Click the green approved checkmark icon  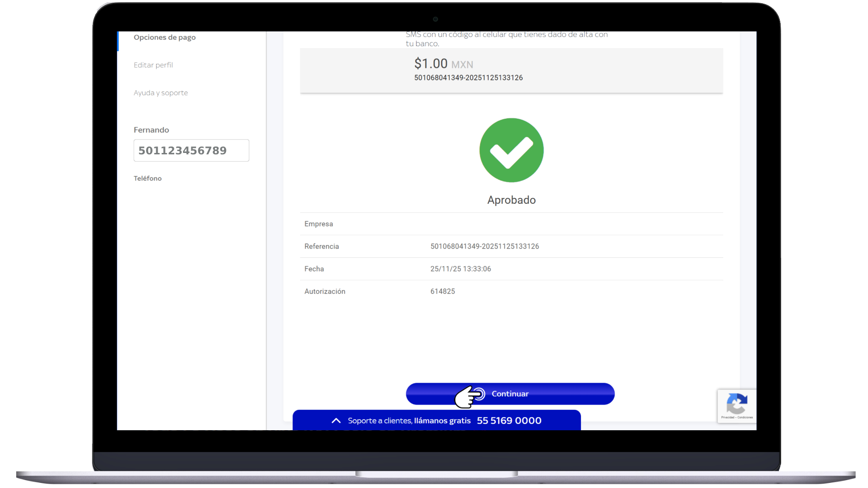512,150
